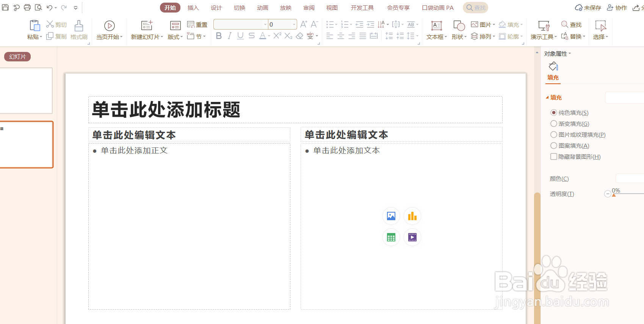Click the Print icon in quick access toolbar
Image resolution: width=644 pixels, height=324 pixels.
click(27, 8)
